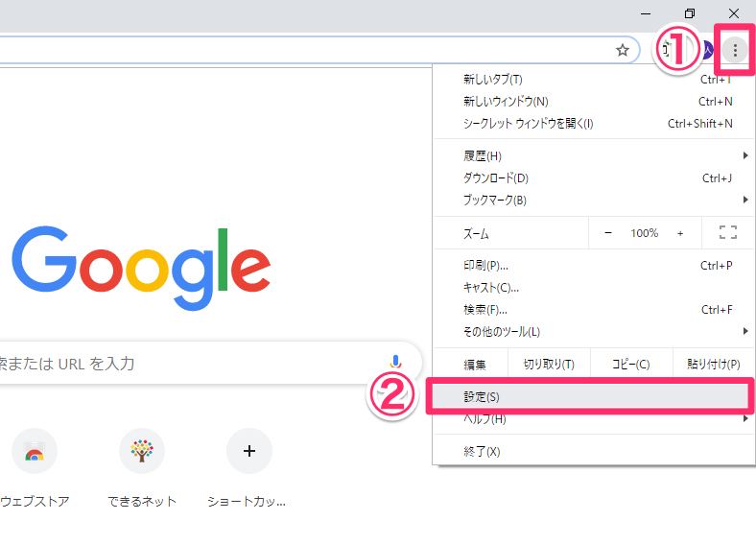Click the profile avatar icon

click(707, 50)
